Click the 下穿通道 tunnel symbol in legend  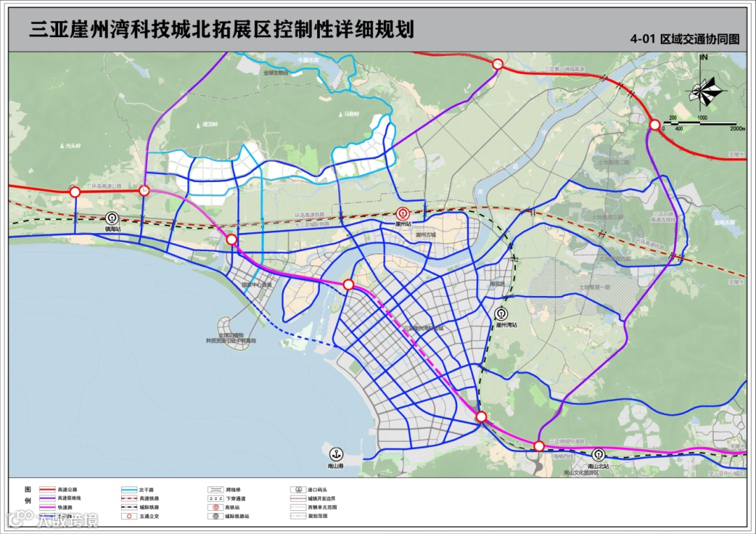coord(216,499)
